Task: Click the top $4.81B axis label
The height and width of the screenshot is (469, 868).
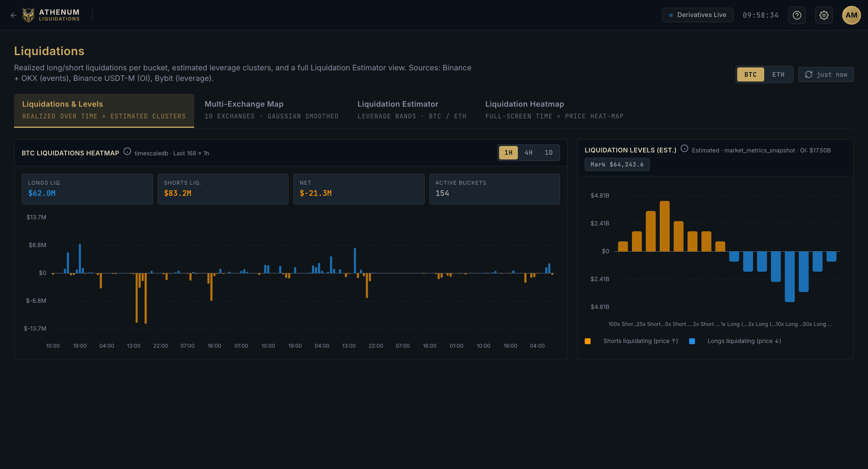Action: click(x=599, y=196)
